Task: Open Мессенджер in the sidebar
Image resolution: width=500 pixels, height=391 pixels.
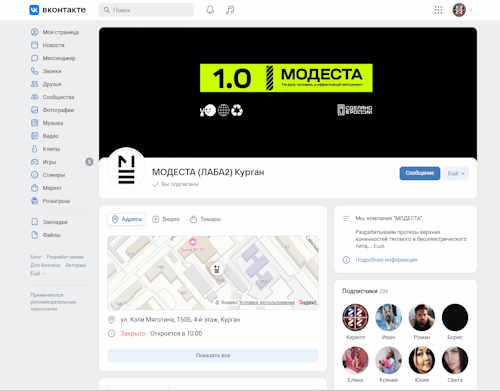Action: (53, 58)
